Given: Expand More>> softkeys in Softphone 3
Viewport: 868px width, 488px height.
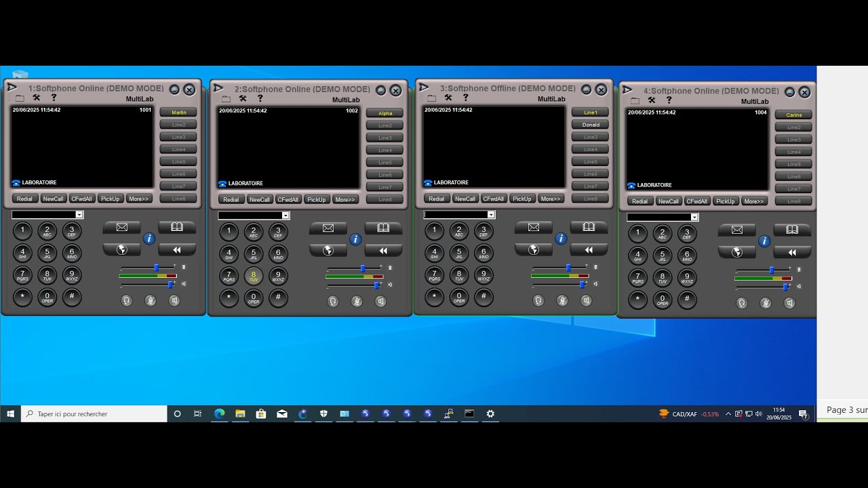Looking at the screenshot, I should click(551, 199).
